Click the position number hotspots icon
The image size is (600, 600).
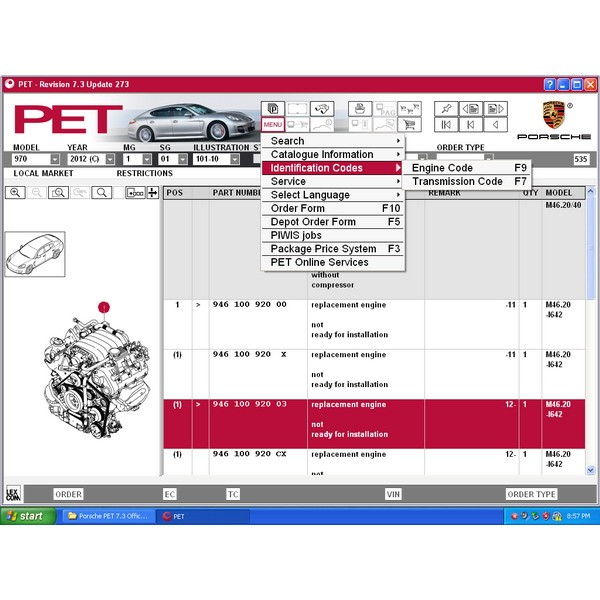[135, 192]
